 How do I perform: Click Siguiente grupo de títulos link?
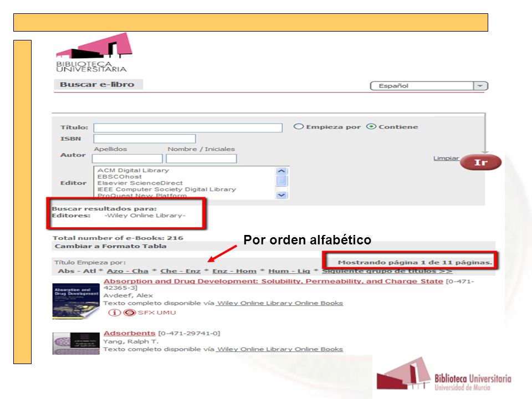coord(387,271)
